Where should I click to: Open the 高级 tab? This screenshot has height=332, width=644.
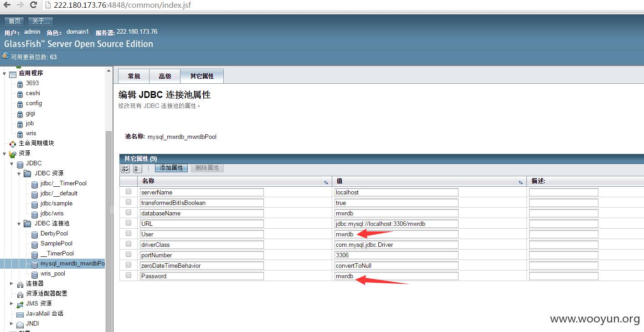(165, 76)
